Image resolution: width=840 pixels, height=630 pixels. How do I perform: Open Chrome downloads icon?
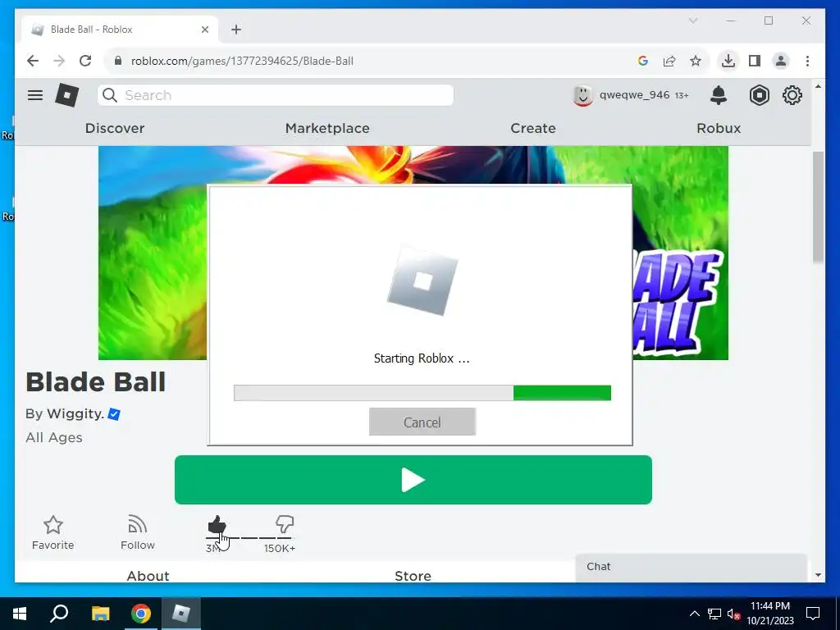point(728,61)
